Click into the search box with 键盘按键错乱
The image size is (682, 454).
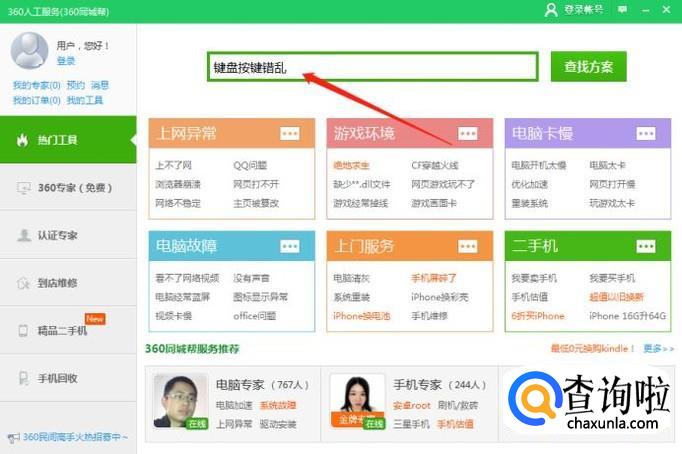pyautogui.click(x=373, y=67)
